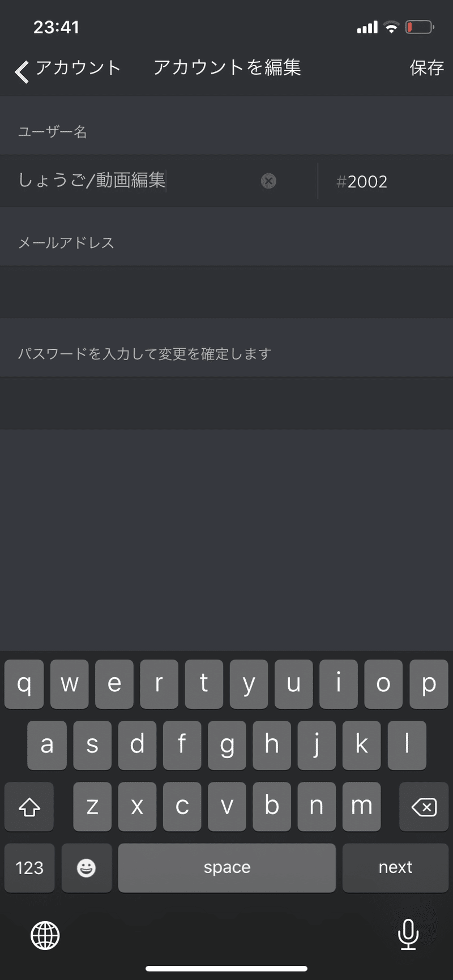
Task: Tap the globe language switch icon
Action: click(x=45, y=935)
